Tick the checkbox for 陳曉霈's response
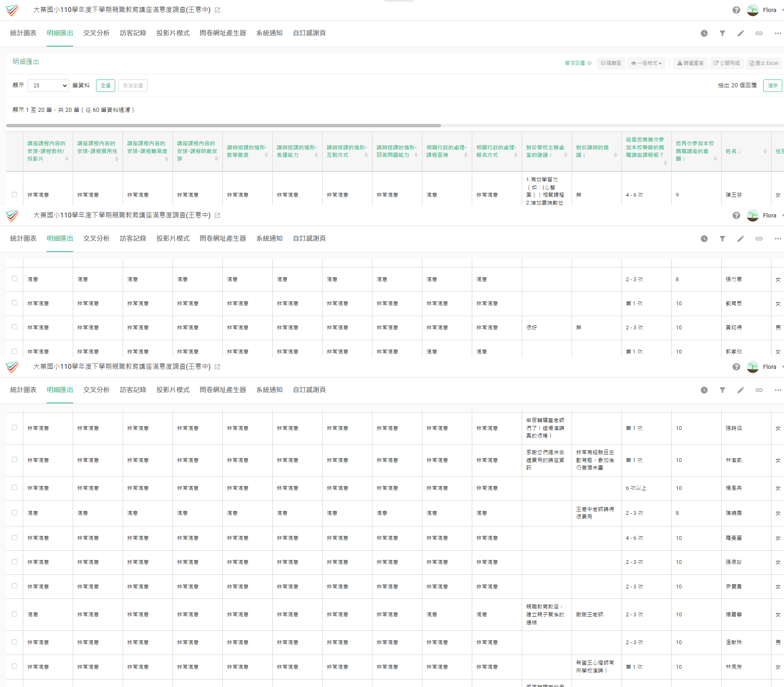 15,513
